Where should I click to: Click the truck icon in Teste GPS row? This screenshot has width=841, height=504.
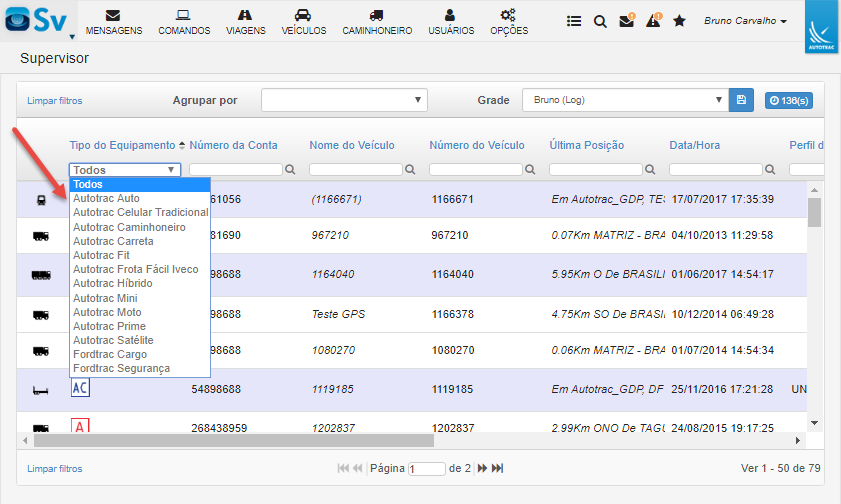click(x=41, y=315)
